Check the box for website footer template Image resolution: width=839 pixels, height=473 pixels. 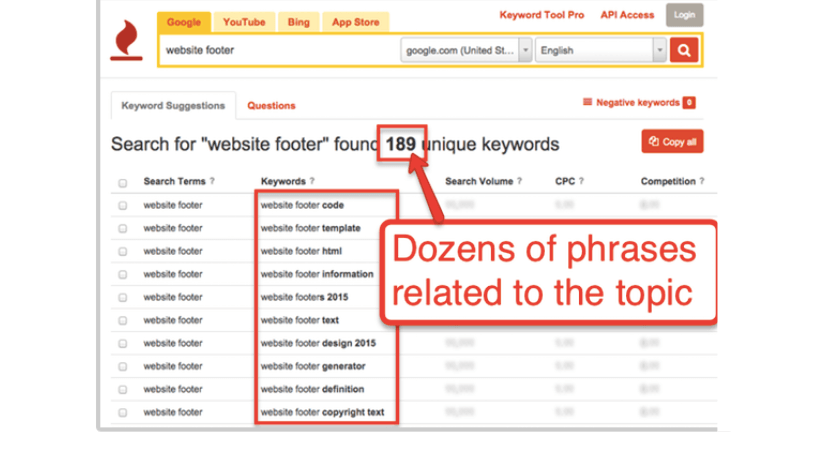(123, 228)
